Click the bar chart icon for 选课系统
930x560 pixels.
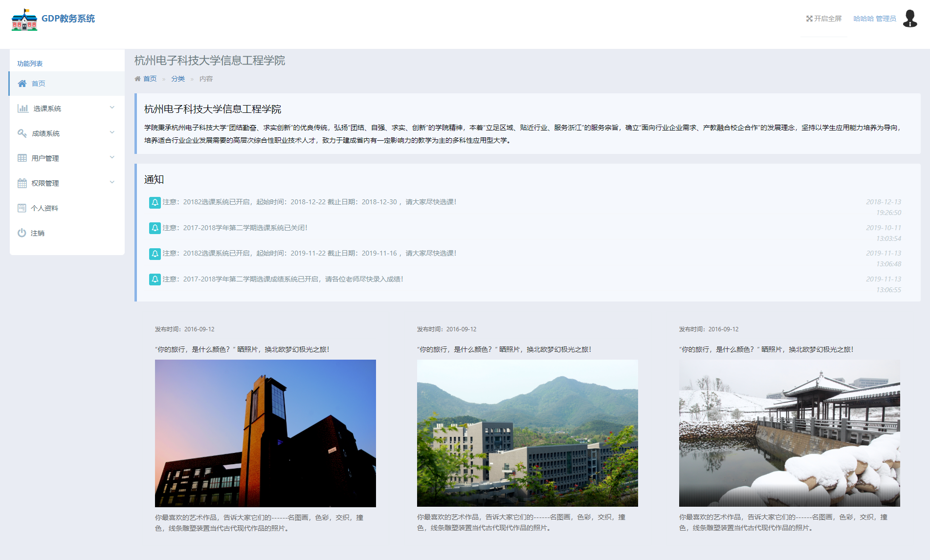(x=22, y=108)
